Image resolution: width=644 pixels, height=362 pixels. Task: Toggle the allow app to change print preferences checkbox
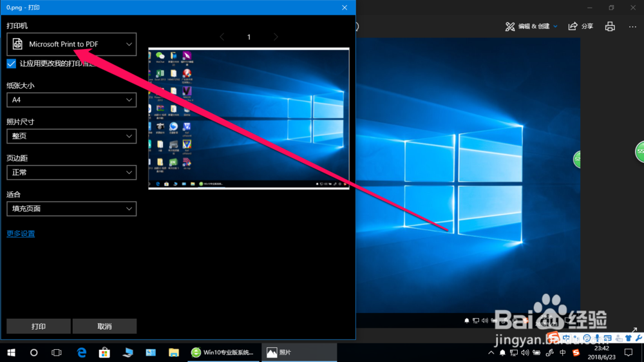11,64
